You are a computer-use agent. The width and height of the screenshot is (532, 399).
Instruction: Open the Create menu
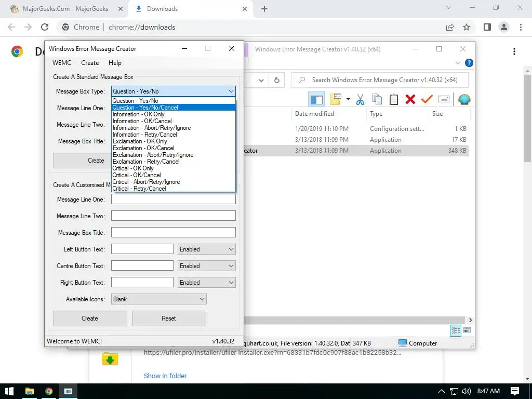(x=90, y=63)
